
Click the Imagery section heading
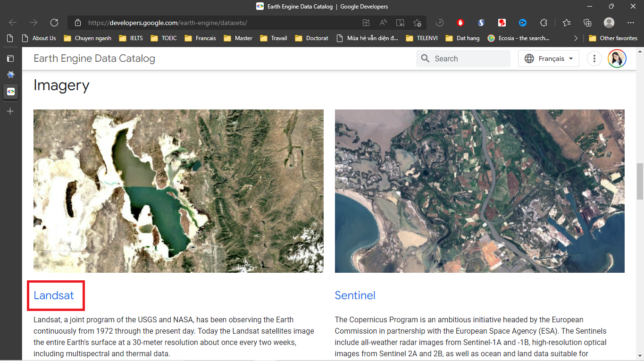tap(61, 85)
